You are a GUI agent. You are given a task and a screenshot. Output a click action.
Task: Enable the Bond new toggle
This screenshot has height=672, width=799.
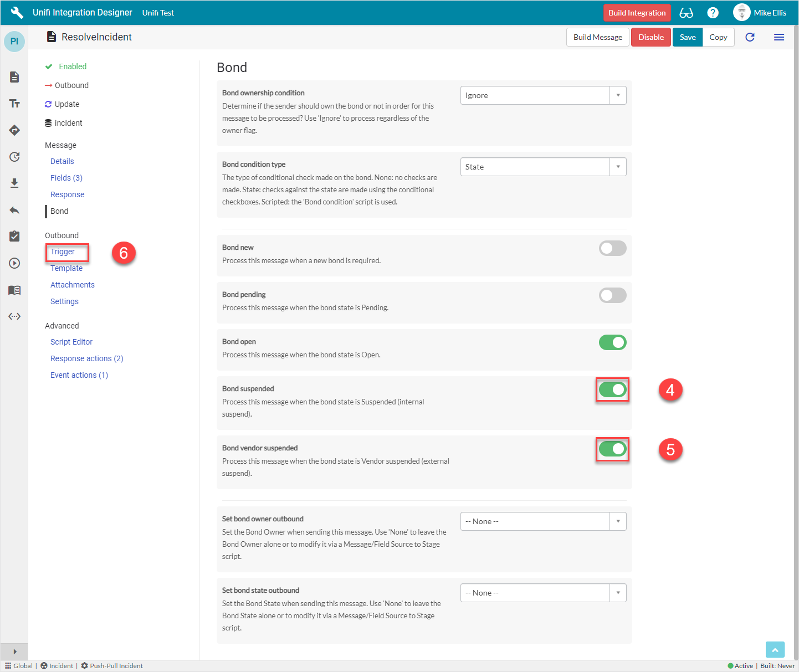[612, 248]
